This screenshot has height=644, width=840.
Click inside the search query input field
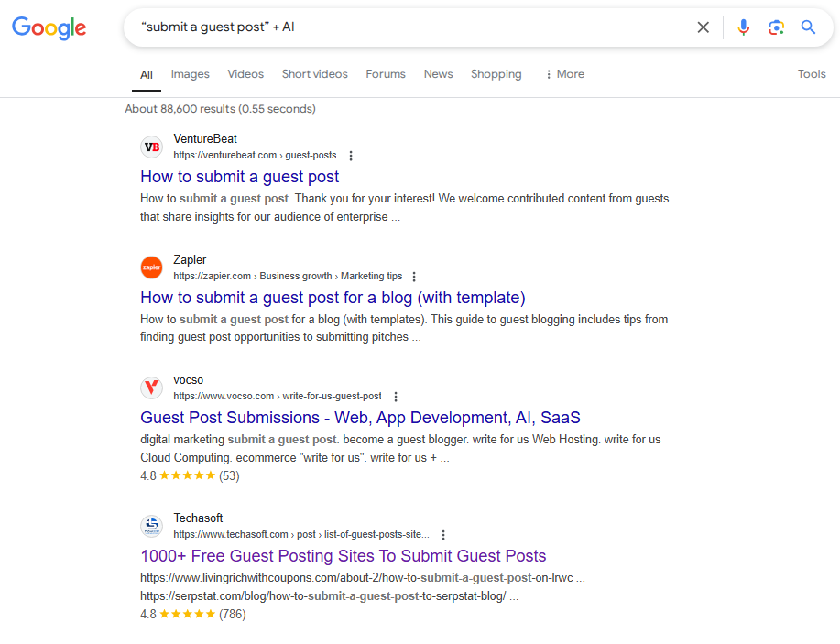pyautogui.click(x=412, y=27)
